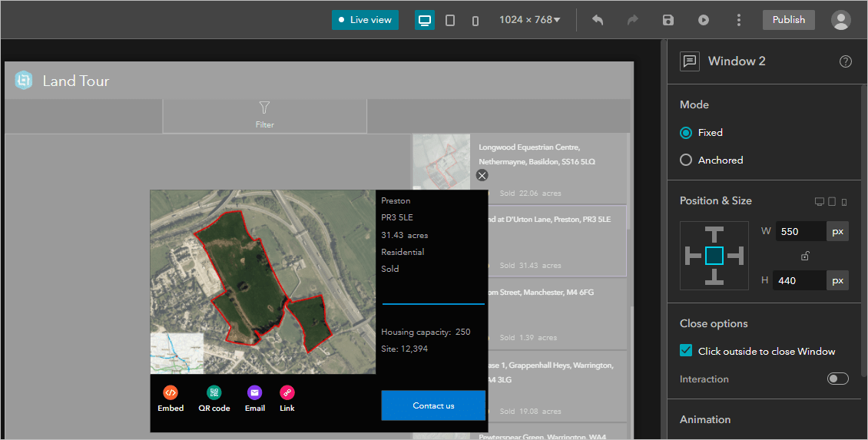Screen dimensions: 868x440
Task: Select the Grappenhall Heys, Warrington list item
Action: 557,385
